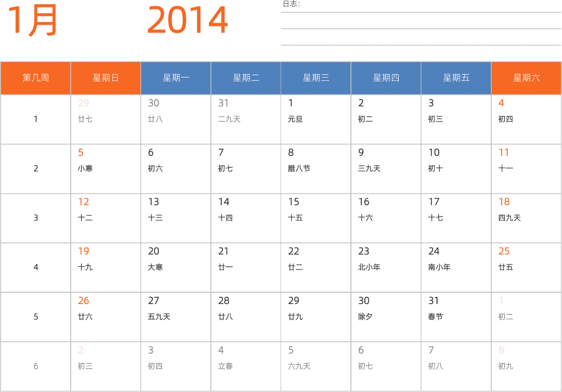Click February 7 初八 cell
Image resolution: width=562 pixels, height=392 pixels.
456,366
